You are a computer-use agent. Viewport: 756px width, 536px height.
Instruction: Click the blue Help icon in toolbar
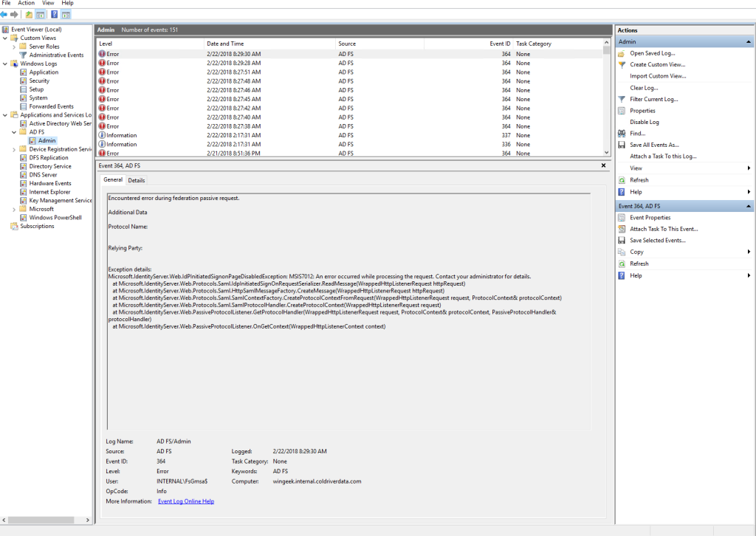[54, 14]
